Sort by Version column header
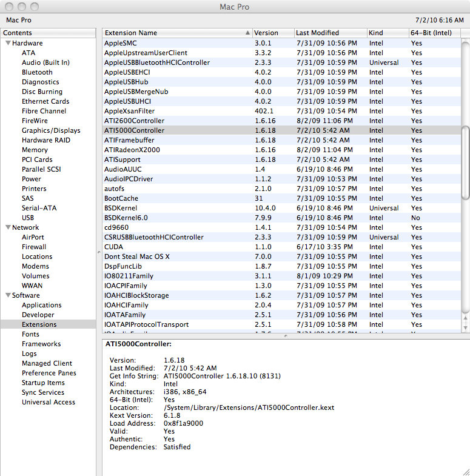This screenshot has width=470, height=476. (x=274, y=33)
